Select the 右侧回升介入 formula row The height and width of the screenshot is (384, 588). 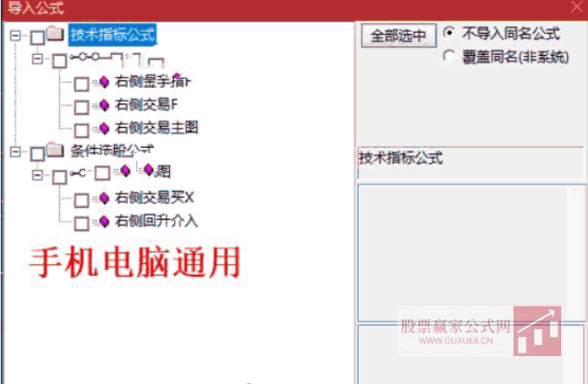pos(156,221)
